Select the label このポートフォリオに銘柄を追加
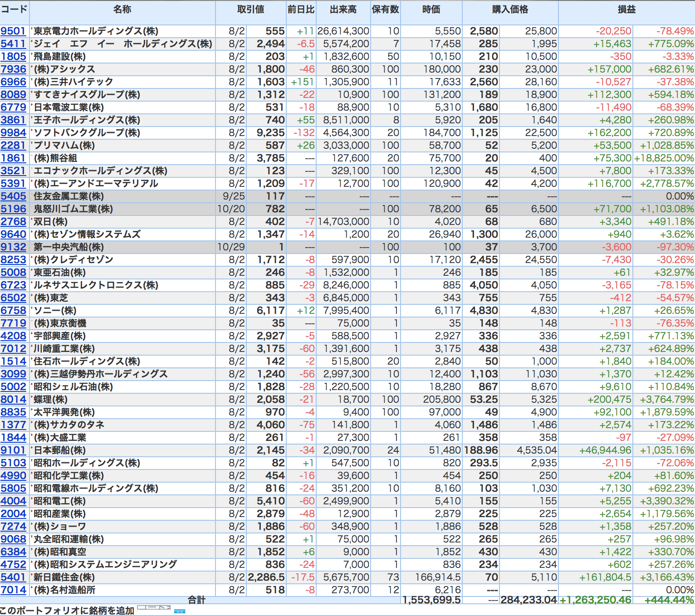The width and height of the screenshot is (695, 616). pyautogui.click(x=67, y=611)
